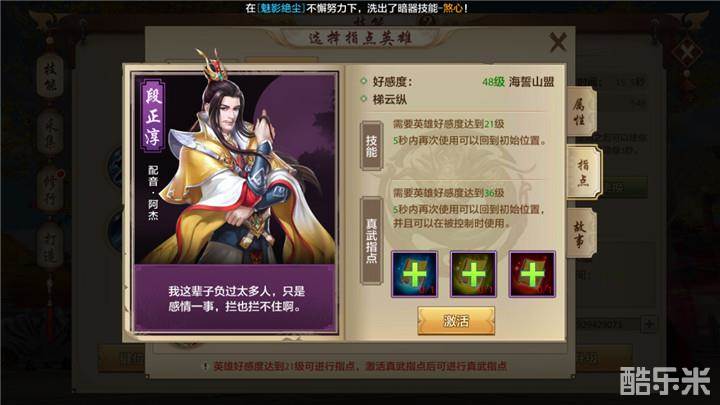Select the 指点 side tab
Image resolution: width=720 pixels, height=405 pixels.
pos(583,172)
